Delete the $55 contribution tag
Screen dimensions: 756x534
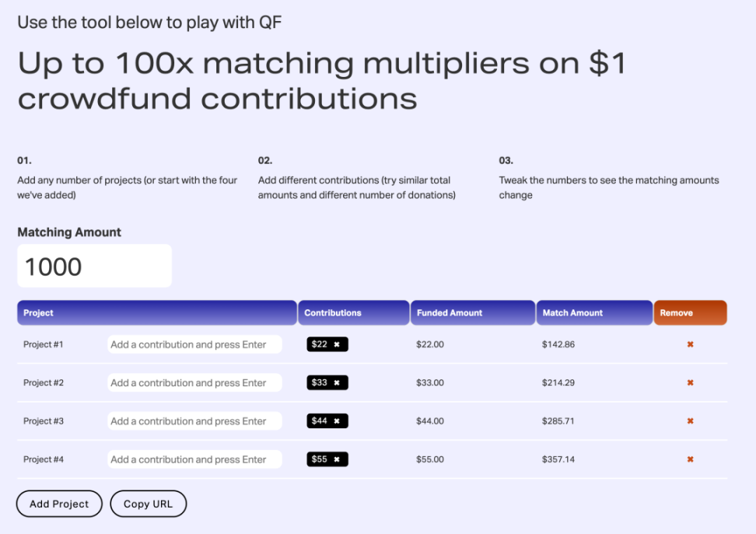[337, 459]
